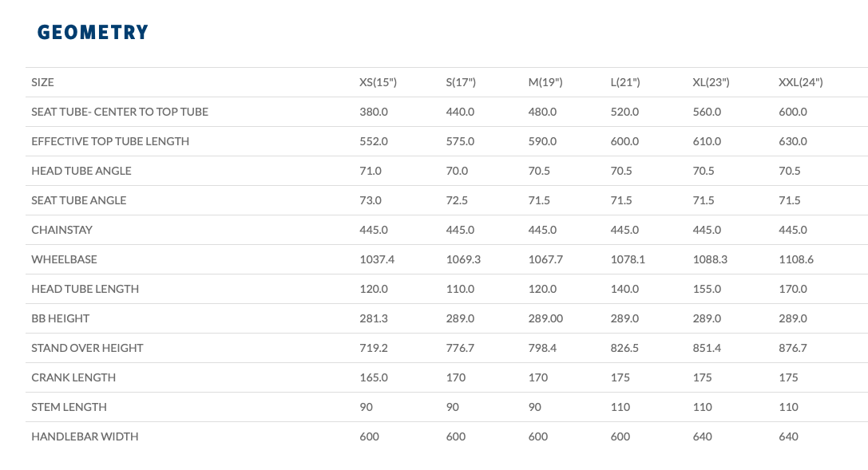
Task: Click the WHEELBASE row label
Action: pyautogui.click(x=64, y=259)
